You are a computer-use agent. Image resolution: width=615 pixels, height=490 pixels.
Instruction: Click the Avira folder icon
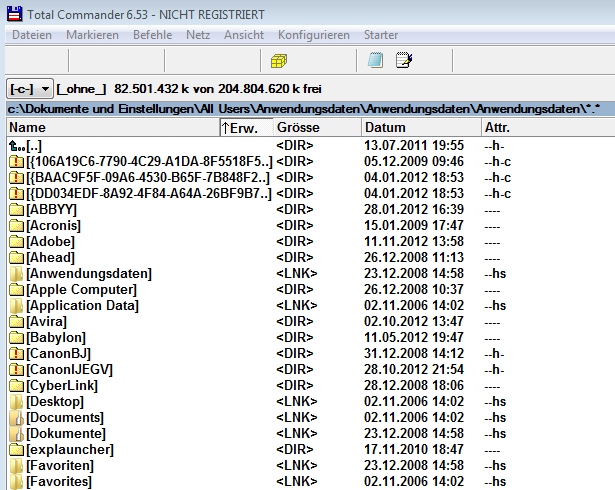pos(16,322)
